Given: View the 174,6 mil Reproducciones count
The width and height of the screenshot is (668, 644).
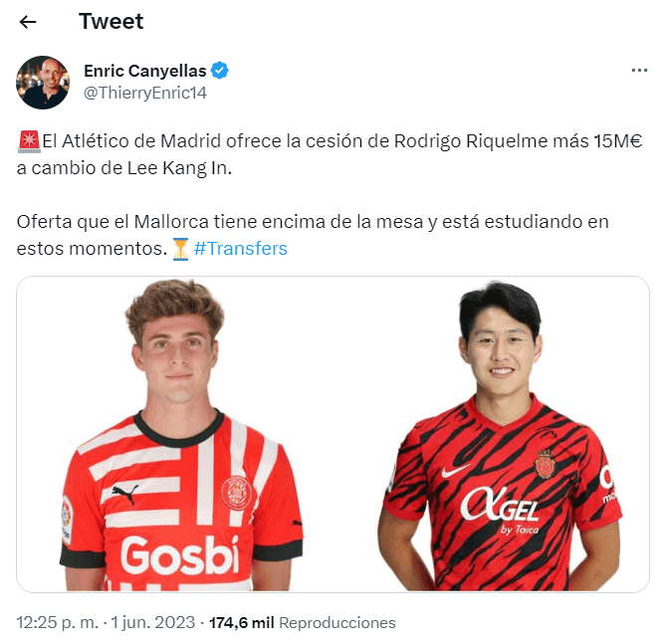Looking at the screenshot, I should (303, 622).
